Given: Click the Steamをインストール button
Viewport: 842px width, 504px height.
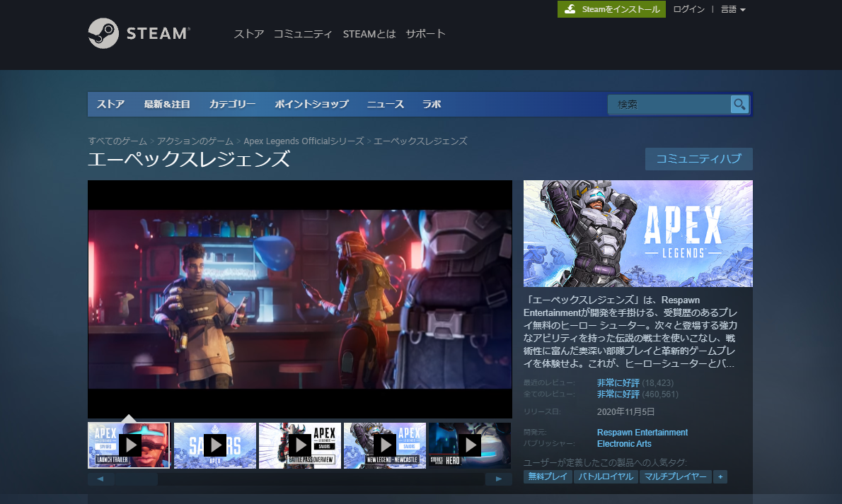Looking at the screenshot, I should (611, 9).
